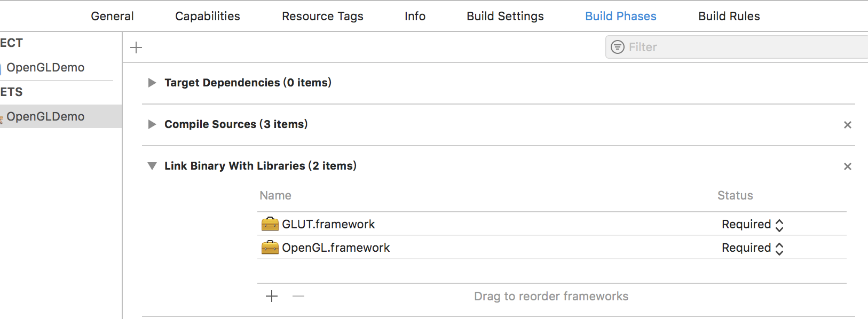Select the OpenGLDemo project in sidebar
This screenshot has width=868, height=319.
pyautogui.click(x=45, y=68)
